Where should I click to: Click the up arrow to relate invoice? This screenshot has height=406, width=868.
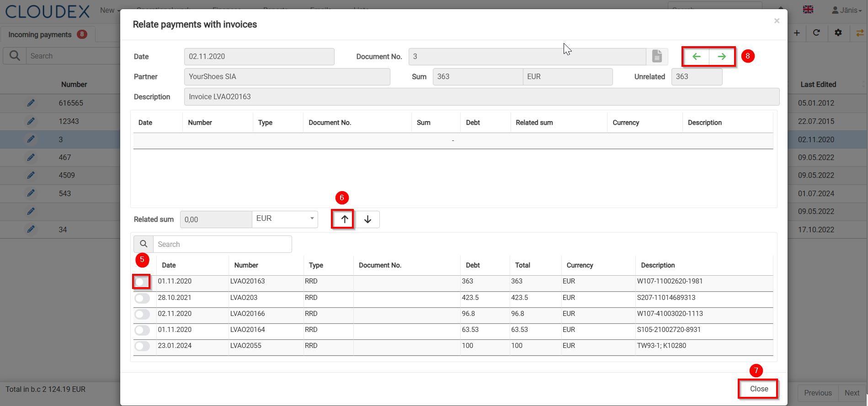point(345,219)
